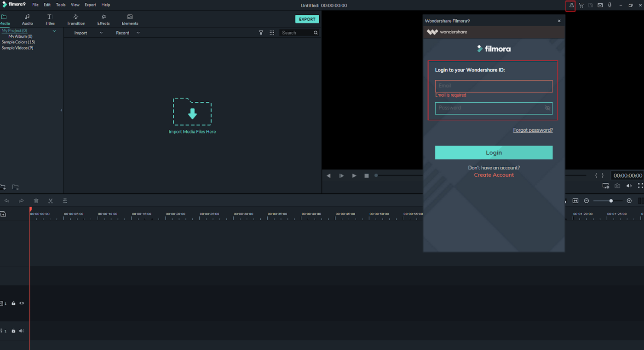
Task: Open the Audio library tab
Action: (28, 20)
